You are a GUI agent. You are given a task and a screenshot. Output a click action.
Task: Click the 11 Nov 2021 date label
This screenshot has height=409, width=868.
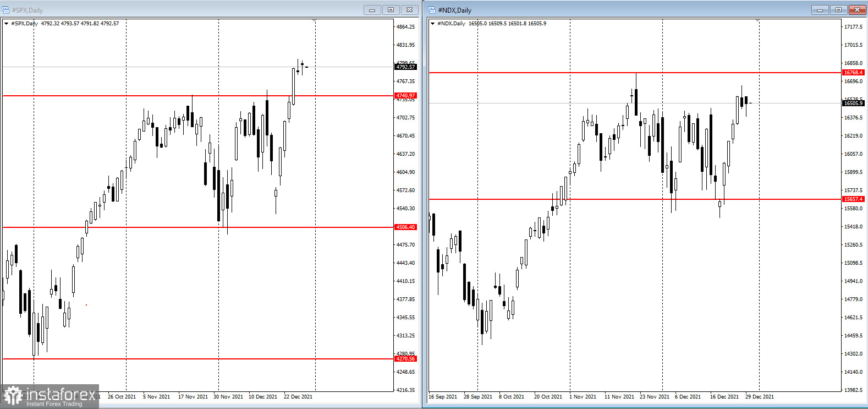pos(619,397)
